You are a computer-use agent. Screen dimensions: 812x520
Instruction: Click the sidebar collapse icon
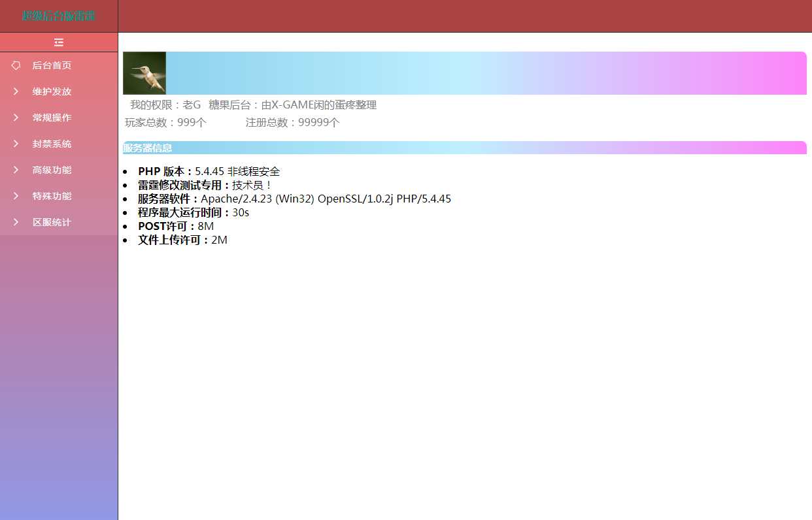tap(59, 42)
